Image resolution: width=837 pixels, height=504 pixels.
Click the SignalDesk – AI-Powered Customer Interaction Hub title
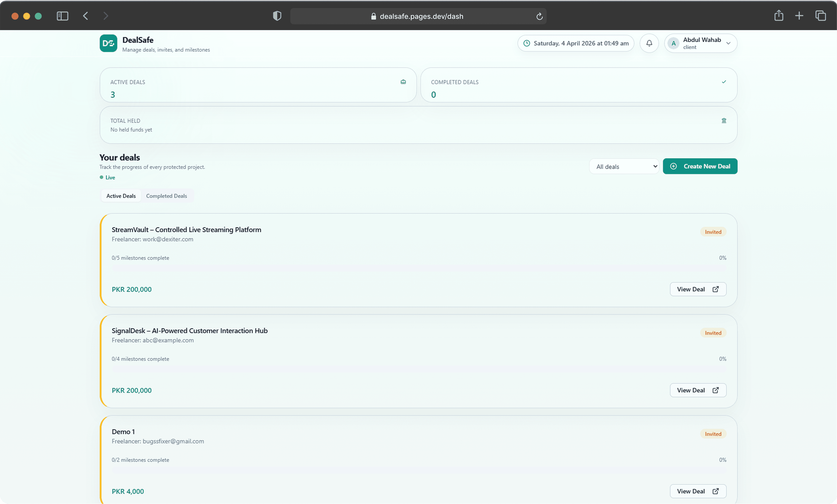(190, 331)
